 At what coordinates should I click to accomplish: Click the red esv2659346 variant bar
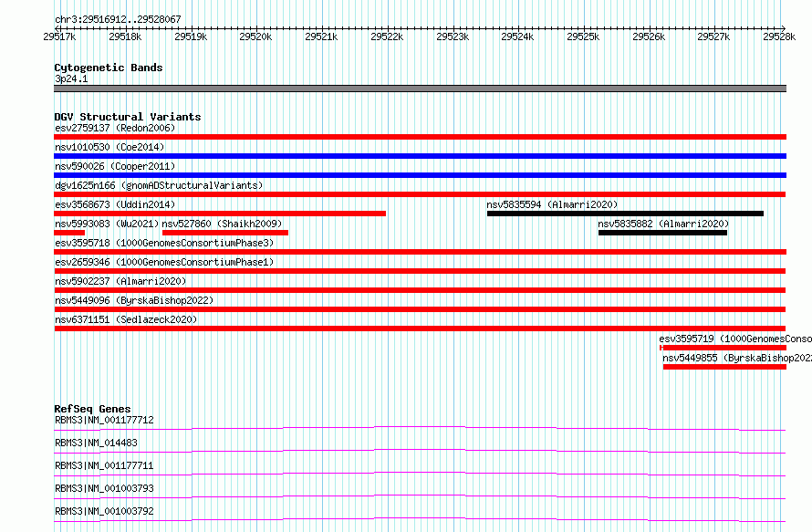click(x=420, y=271)
